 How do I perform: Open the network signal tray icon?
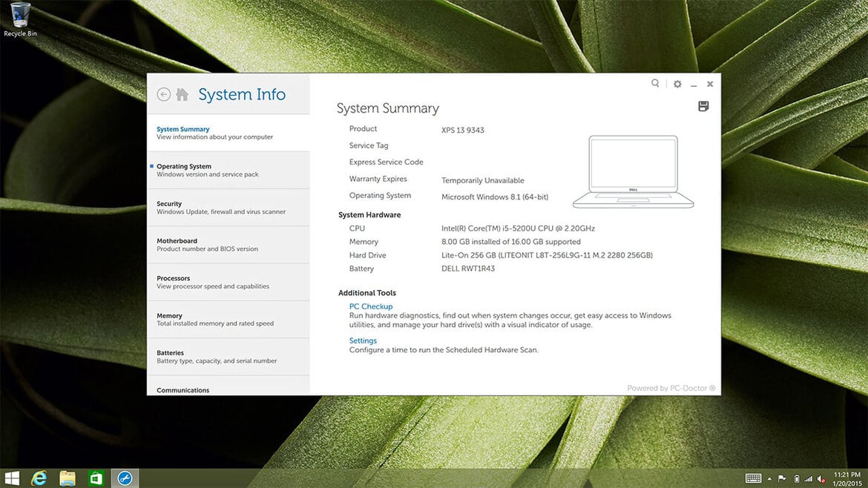pyautogui.click(x=808, y=478)
